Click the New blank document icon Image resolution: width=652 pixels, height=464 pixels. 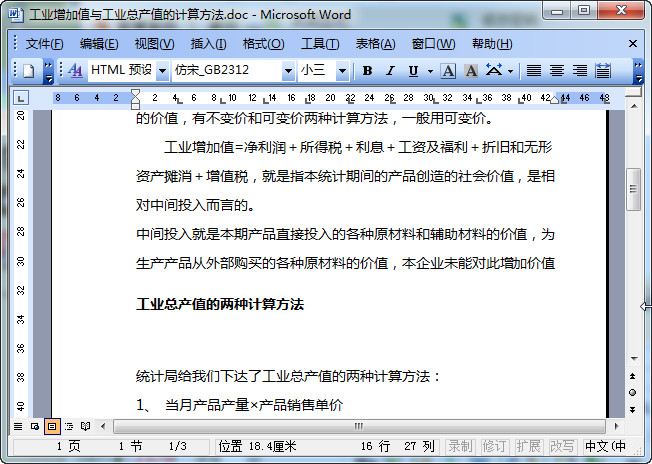28,71
